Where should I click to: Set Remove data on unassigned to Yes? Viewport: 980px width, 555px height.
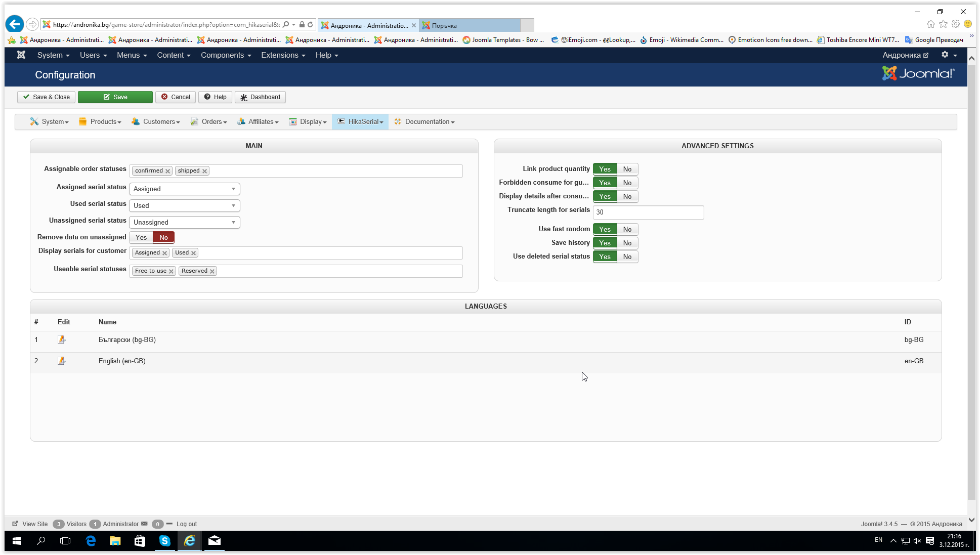(141, 237)
